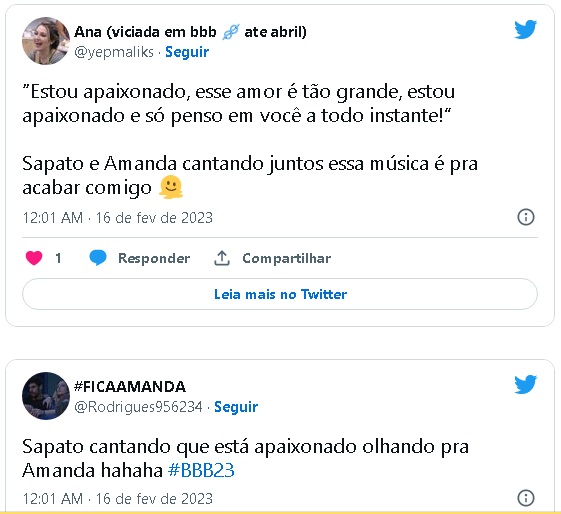
Task: Like Ana's tweet with the heart icon
Action: tap(34, 258)
